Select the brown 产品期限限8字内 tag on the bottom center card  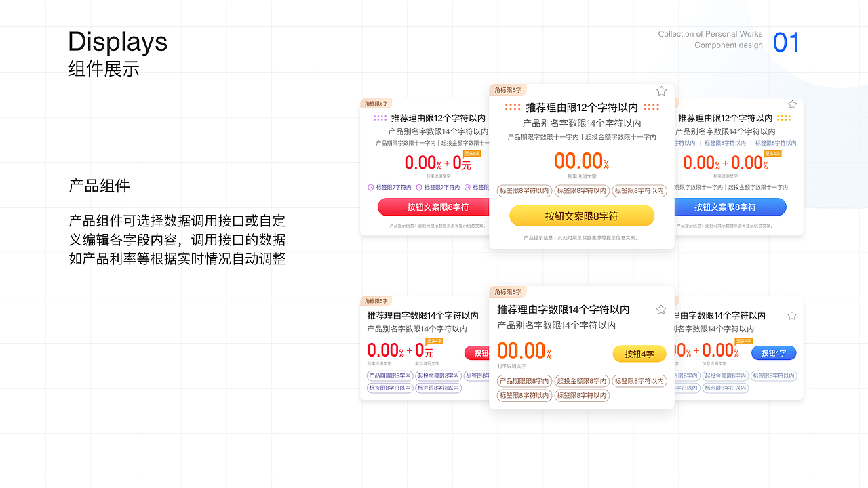(524, 381)
